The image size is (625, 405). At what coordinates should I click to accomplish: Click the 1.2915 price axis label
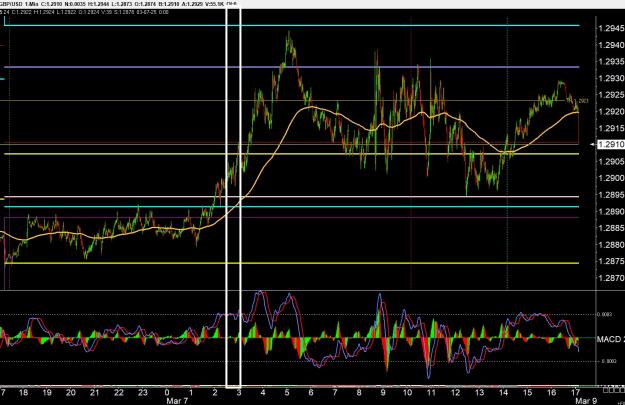click(611, 128)
